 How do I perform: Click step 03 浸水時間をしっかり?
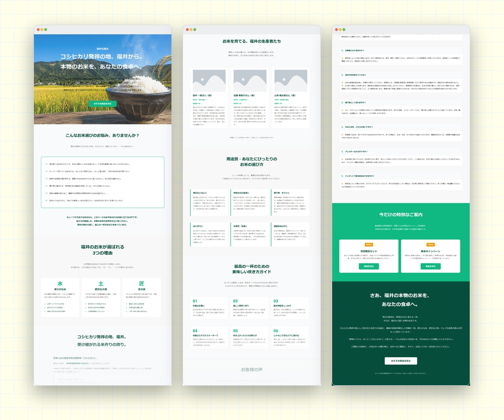(290, 308)
